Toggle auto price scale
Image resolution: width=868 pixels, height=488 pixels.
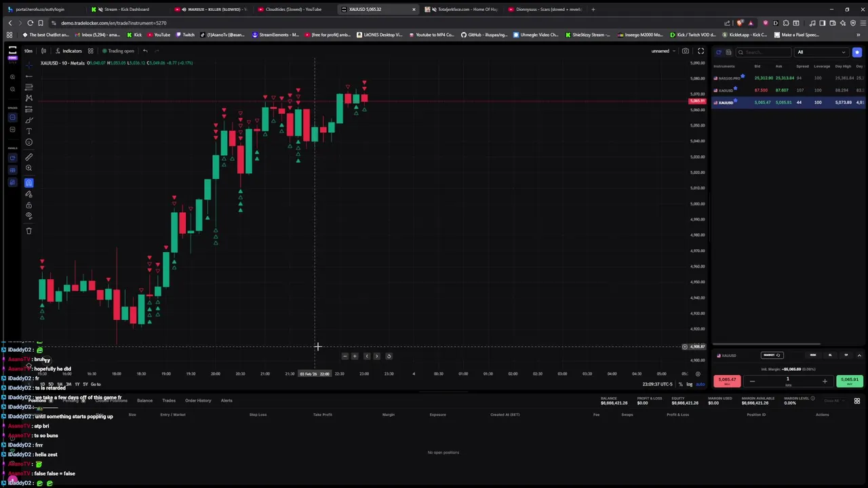click(x=700, y=384)
